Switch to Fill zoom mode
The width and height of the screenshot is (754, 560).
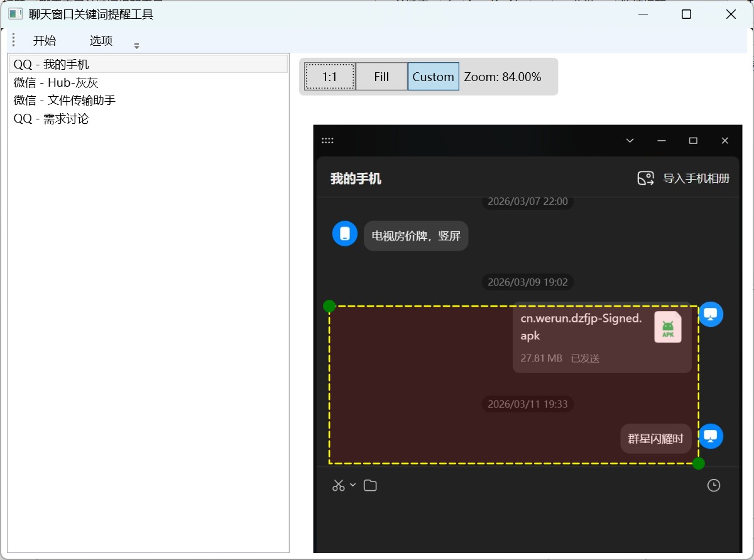(x=381, y=77)
